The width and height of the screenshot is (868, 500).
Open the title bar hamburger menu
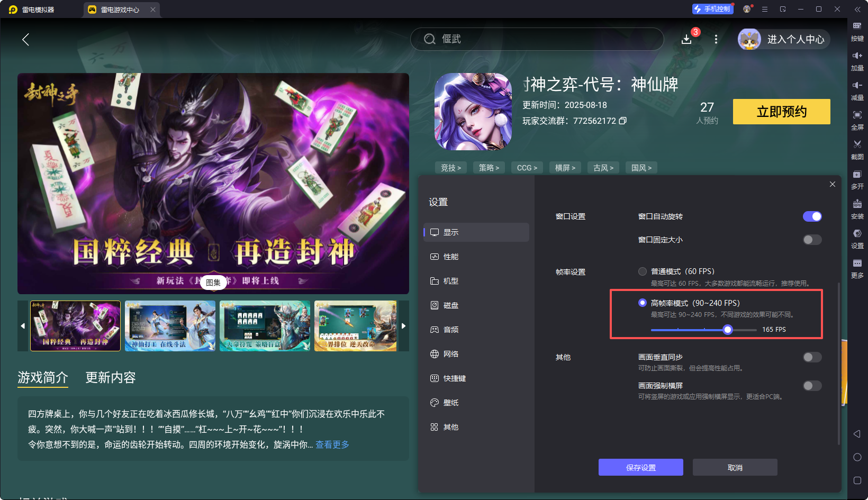click(x=765, y=9)
